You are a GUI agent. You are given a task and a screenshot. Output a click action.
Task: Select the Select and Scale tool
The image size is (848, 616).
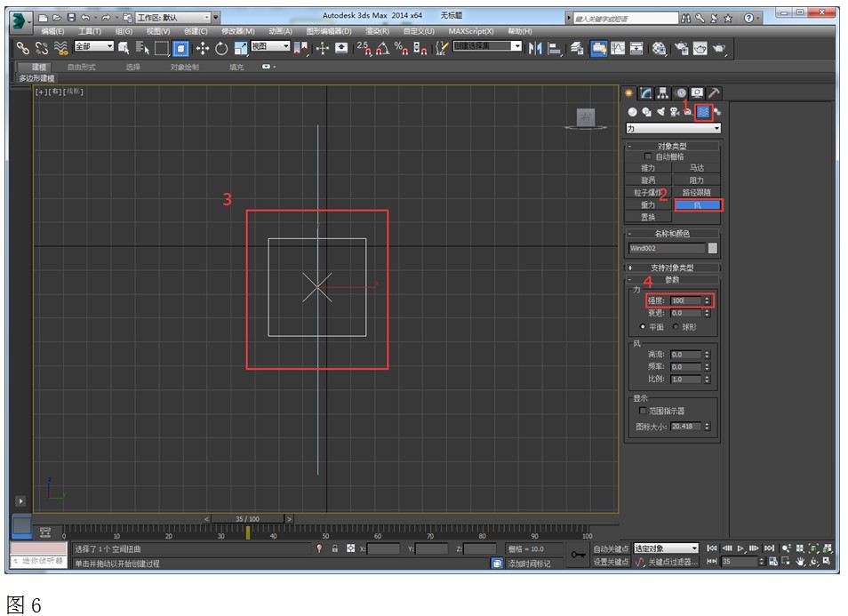[240, 49]
